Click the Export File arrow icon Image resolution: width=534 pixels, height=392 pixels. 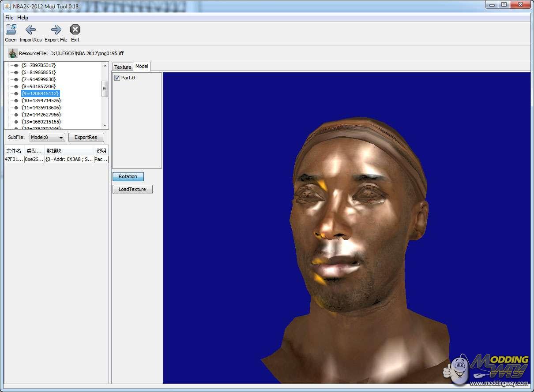click(x=56, y=30)
